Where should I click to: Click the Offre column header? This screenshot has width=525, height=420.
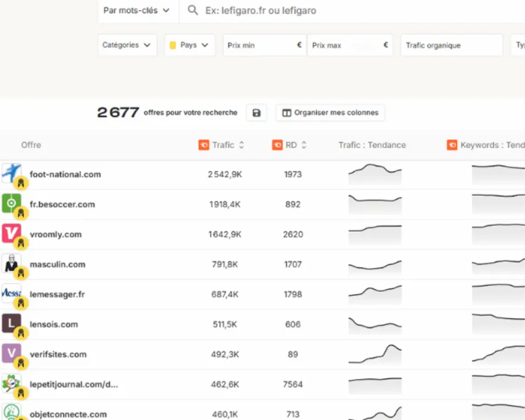[31, 145]
